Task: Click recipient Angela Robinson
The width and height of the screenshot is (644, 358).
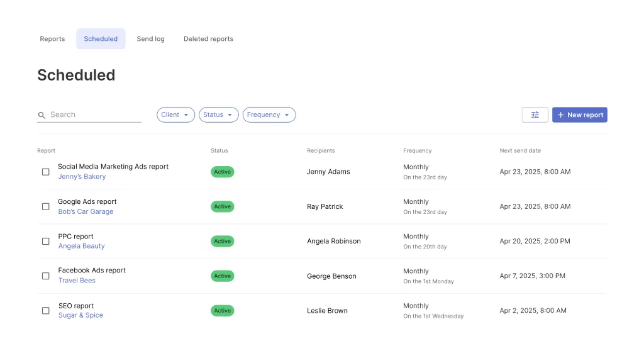Action: [x=333, y=241]
